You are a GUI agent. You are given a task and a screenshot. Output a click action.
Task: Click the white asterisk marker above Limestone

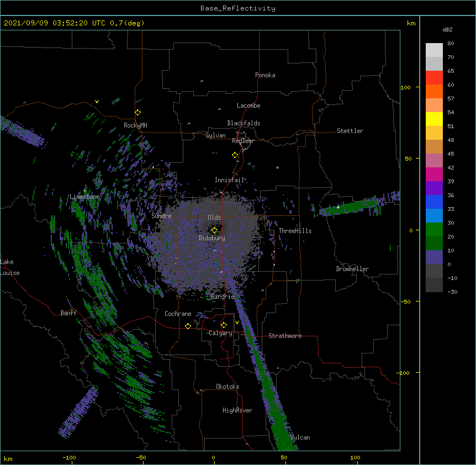[x=85, y=191]
